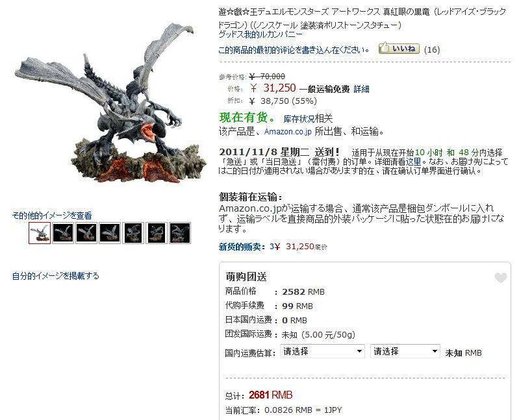Click the large main dragon statue image
The height and width of the screenshot is (420, 519).
pyautogui.click(x=110, y=104)
